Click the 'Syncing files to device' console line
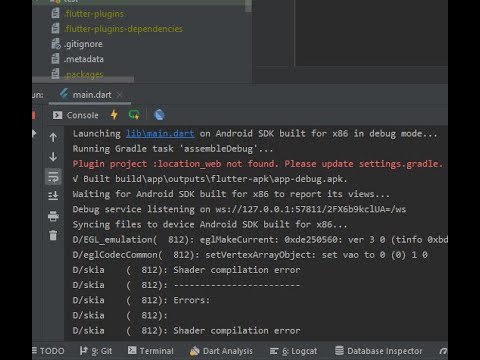 (x=210, y=224)
